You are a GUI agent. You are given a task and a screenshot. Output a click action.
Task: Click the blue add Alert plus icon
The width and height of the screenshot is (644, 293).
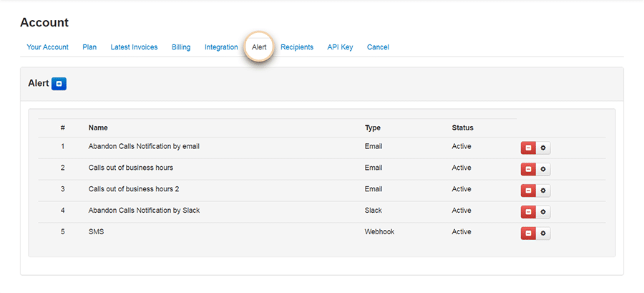(x=59, y=84)
